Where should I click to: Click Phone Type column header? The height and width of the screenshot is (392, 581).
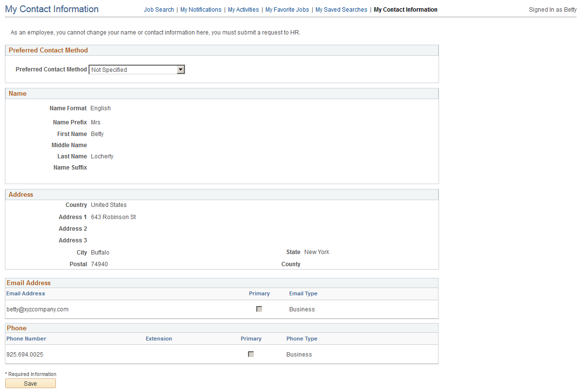coord(302,339)
